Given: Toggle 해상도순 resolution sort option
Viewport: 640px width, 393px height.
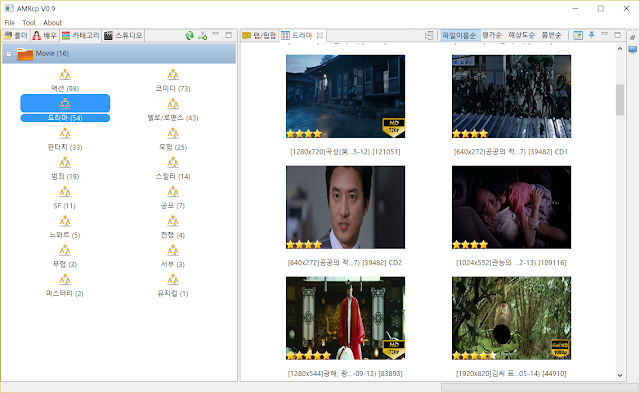Looking at the screenshot, I should pyautogui.click(x=521, y=36).
